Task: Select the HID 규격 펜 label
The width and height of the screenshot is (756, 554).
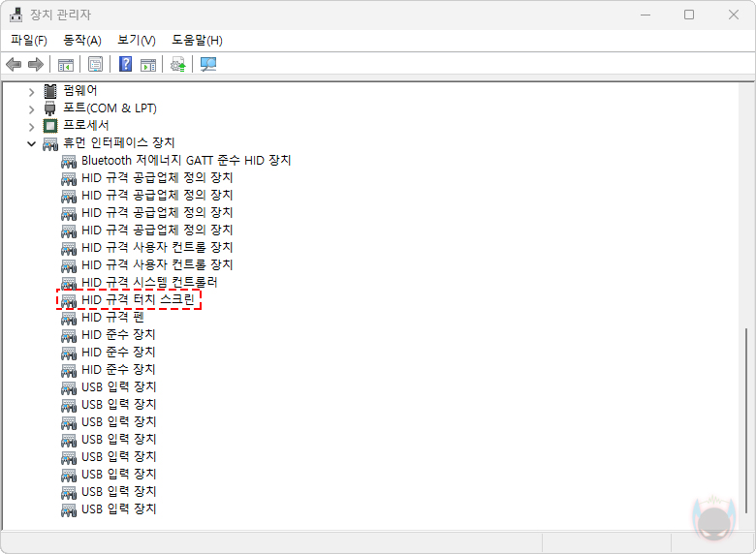Action: tap(112, 317)
